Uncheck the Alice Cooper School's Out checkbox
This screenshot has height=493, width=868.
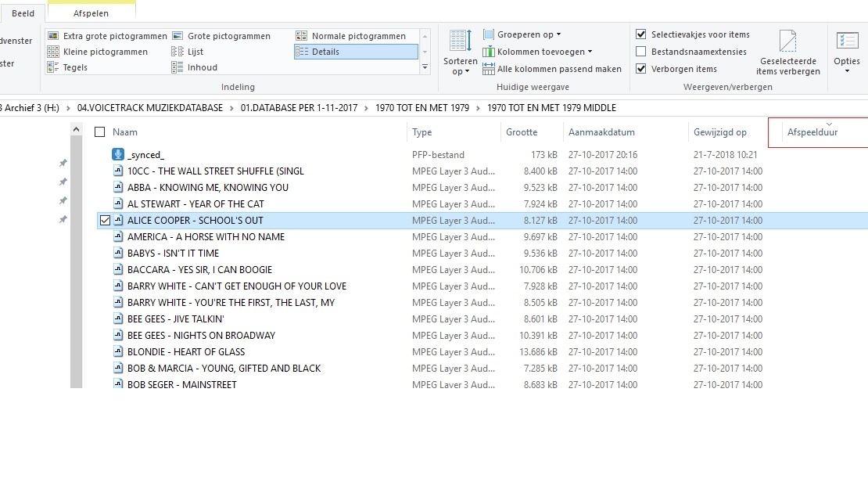pyautogui.click(x=106, y=221)
